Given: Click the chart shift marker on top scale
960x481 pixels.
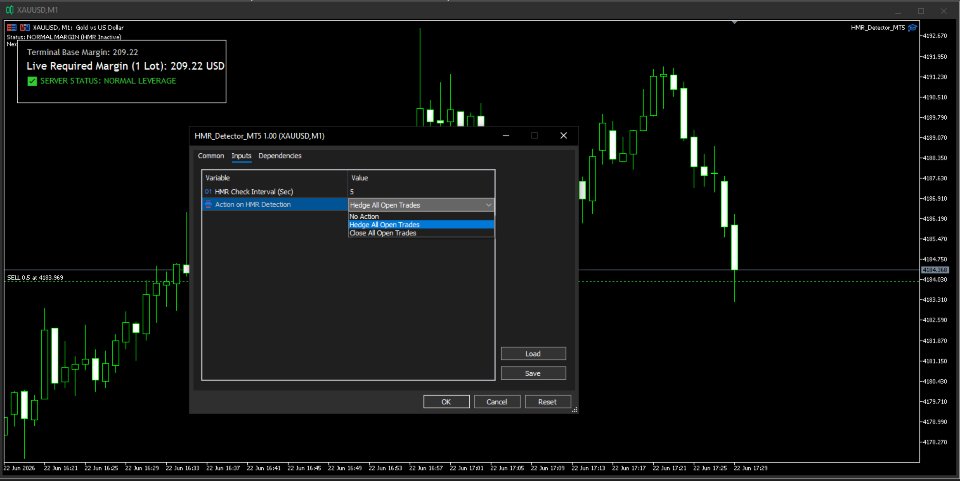Looking at the screenshot, I should tap(734, 22).
